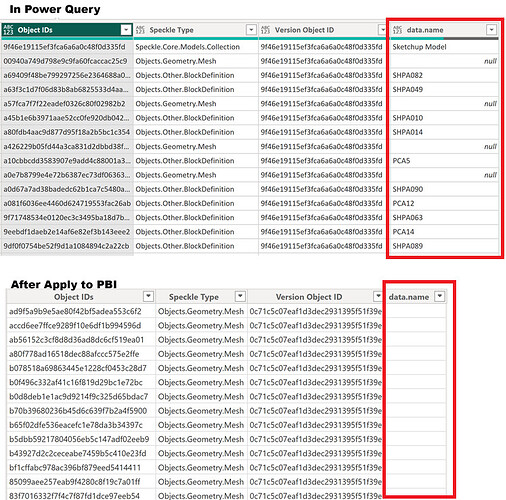506x500 pixels.
Task: Select object ID starting a0d67a7ad38baded
Action: (x=67, y=189)
